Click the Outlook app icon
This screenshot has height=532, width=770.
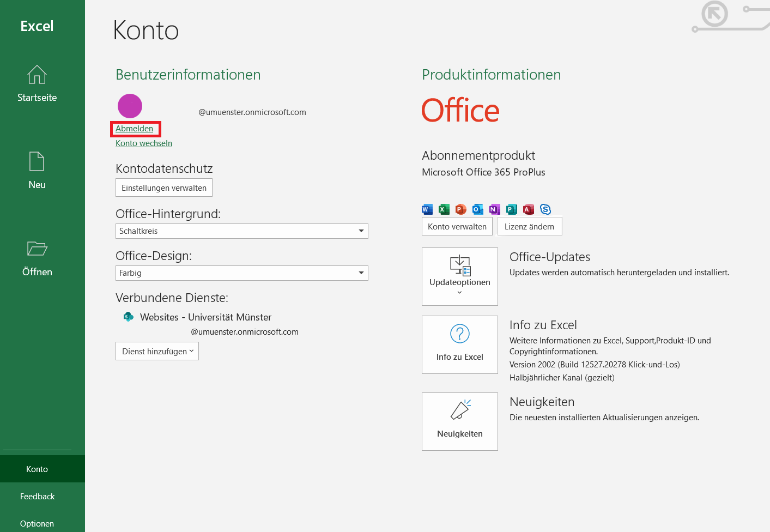coord(478,209)
